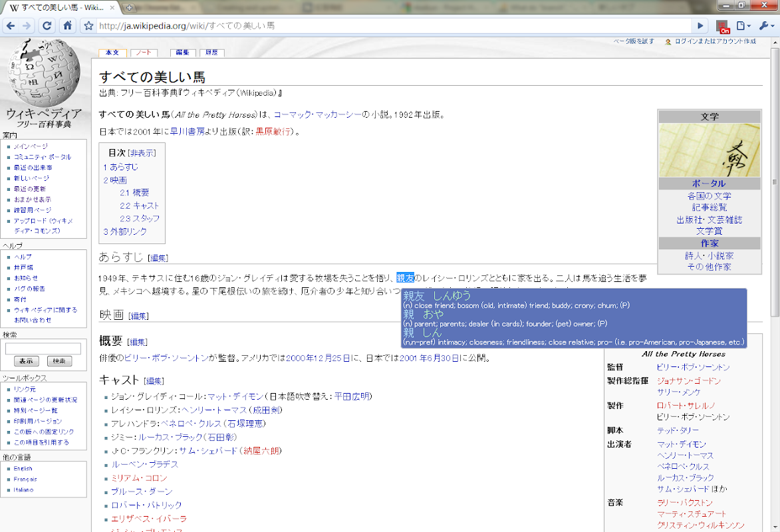Open the dropdown next to the page icon
The image size is (780, 532).
point(748,25)
